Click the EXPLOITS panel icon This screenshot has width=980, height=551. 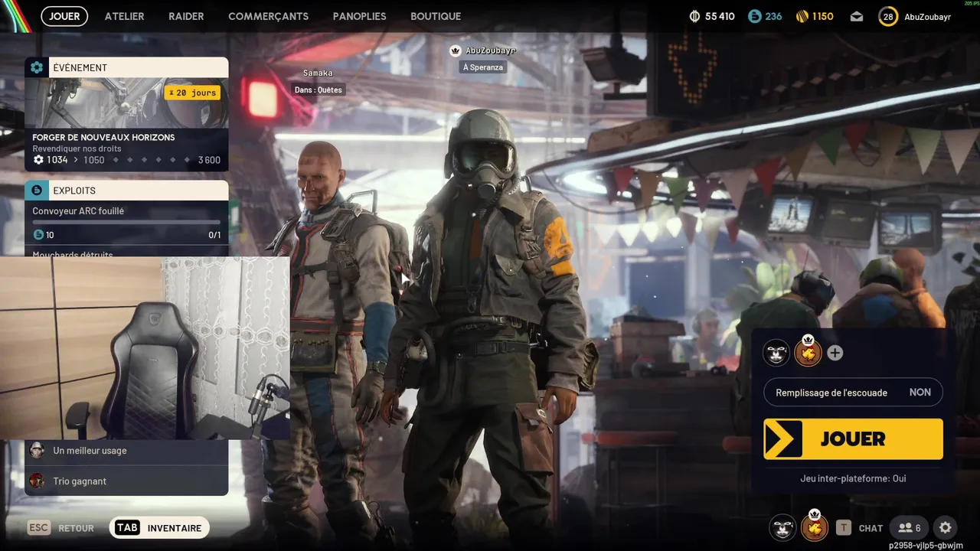click(36, 191)
